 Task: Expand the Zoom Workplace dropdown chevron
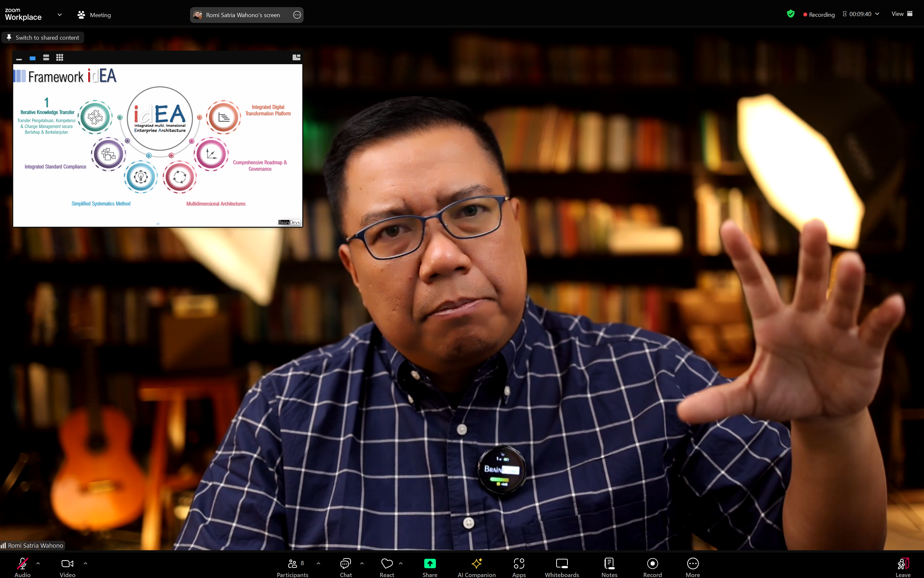tap(60, 15)
